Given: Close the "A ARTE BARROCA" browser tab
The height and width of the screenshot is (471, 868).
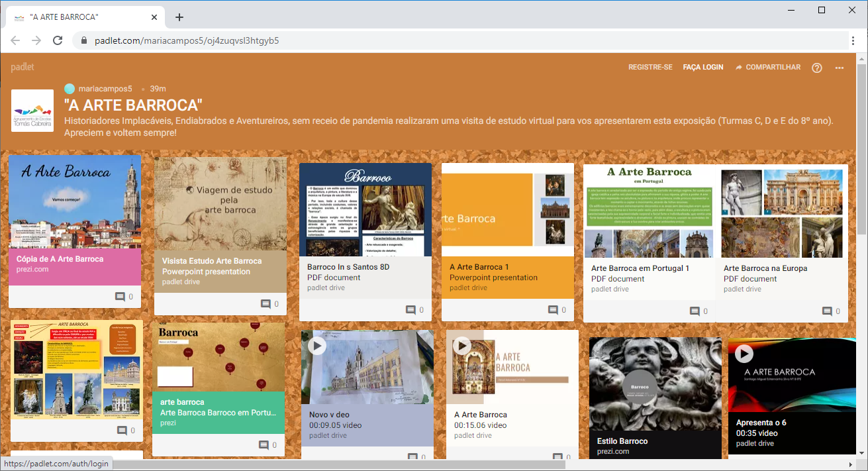Looking at the screenshot, I should tap(154, 17).
